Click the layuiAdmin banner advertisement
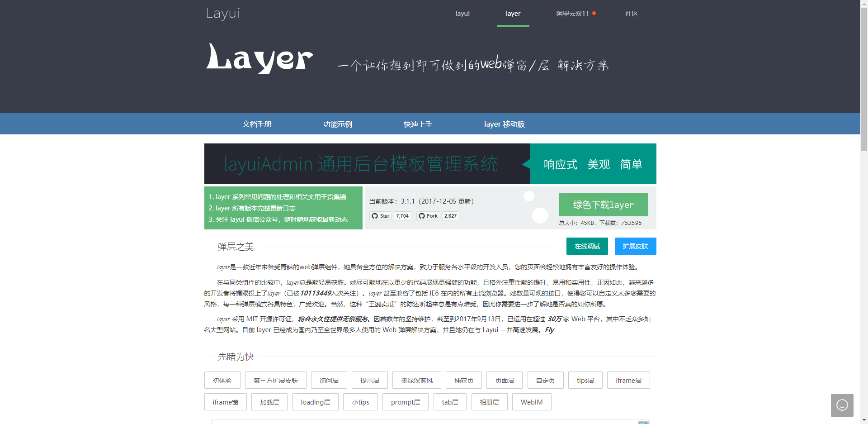The image size is (868, 424). tap(430, 164)
